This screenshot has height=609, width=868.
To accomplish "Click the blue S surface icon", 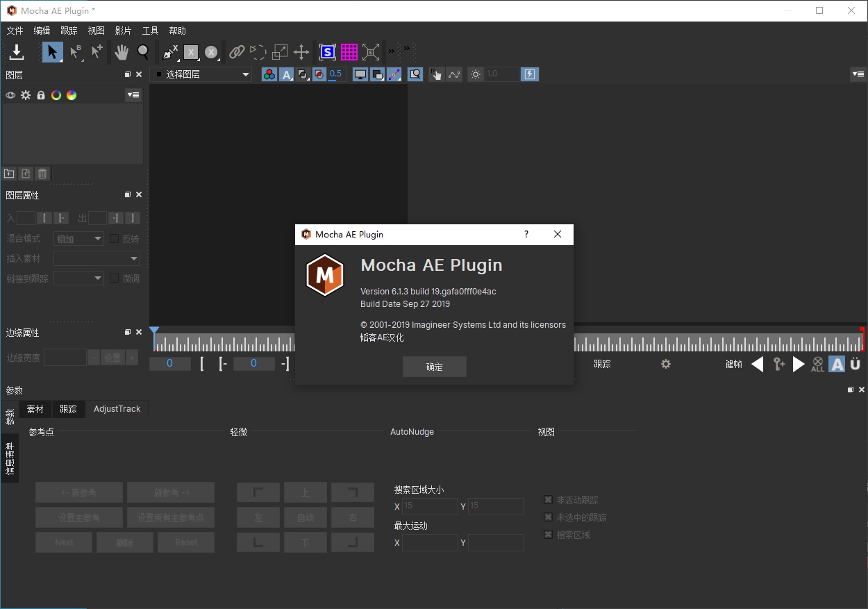I will tap(327, 52).
